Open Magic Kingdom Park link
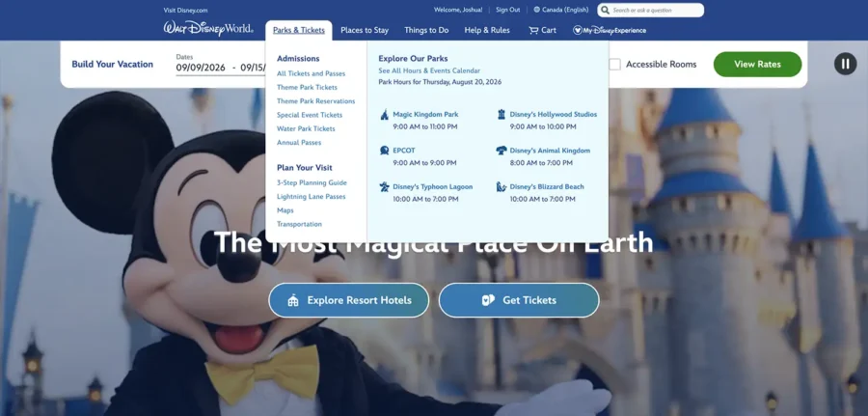 (x=425, y=115)
